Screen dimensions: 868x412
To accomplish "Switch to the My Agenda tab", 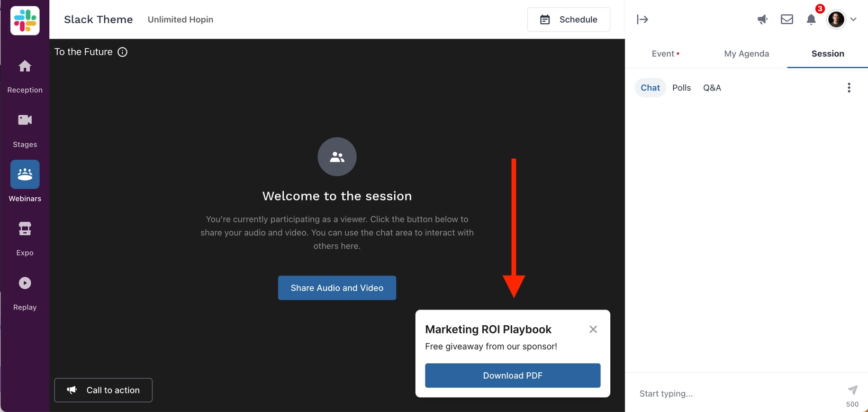I will pyautogui.click(x=746, y=53).
